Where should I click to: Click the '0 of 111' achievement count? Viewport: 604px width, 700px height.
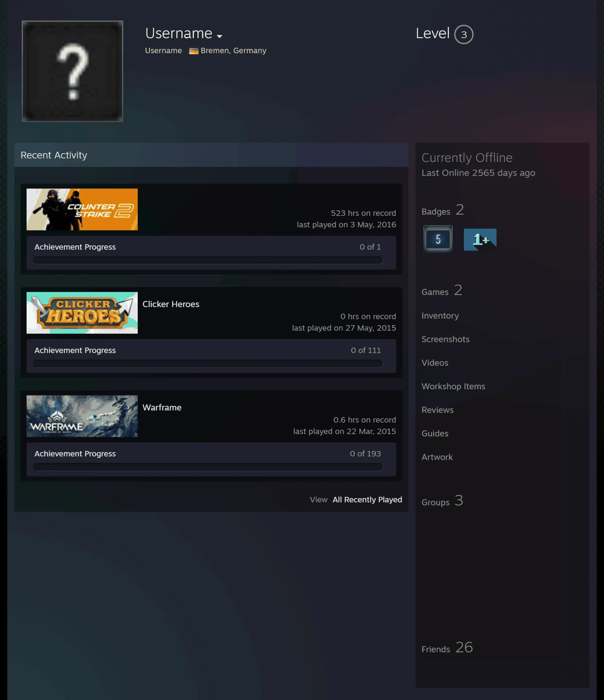366,350
